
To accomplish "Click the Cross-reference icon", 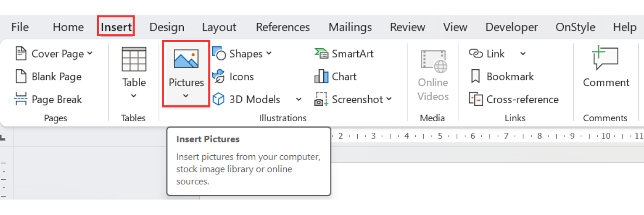I will click(x=476, y=99).
